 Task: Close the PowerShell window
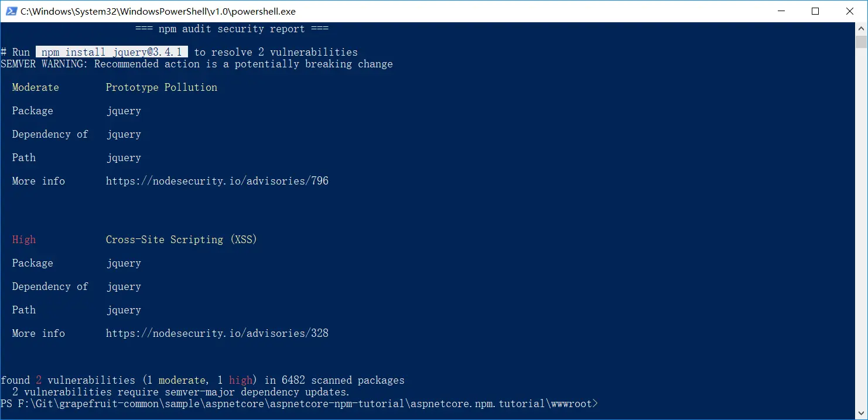click(x=850, y=11)
